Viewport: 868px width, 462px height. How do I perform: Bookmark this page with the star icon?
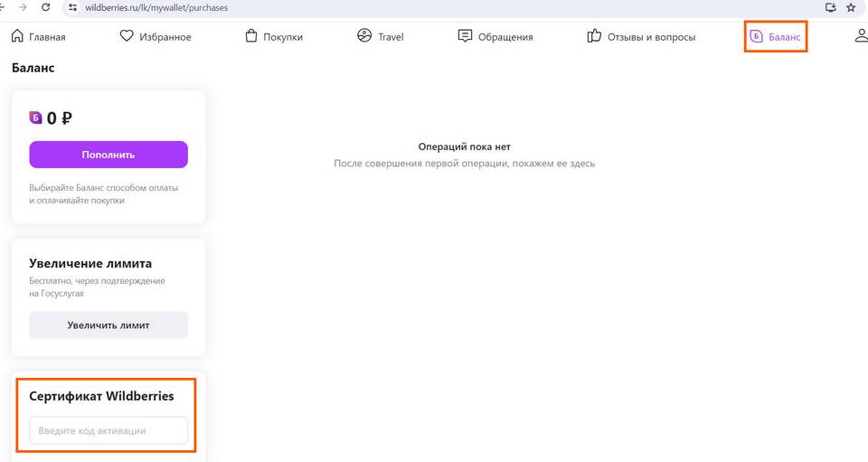click(851, 7)
